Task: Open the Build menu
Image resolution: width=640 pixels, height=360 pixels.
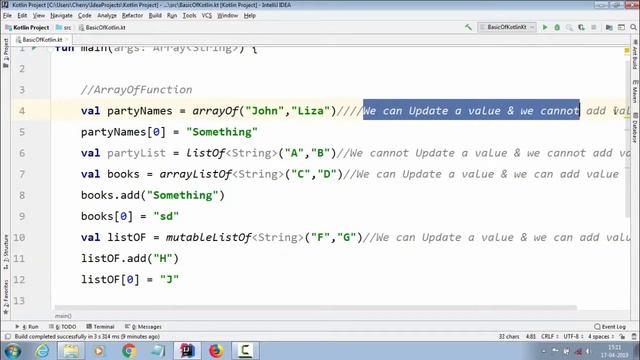Action: (155, 16)
